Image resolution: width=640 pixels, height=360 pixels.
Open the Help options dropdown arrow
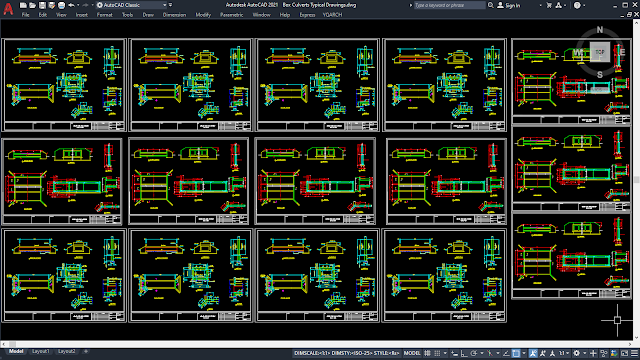pos(584,5)
